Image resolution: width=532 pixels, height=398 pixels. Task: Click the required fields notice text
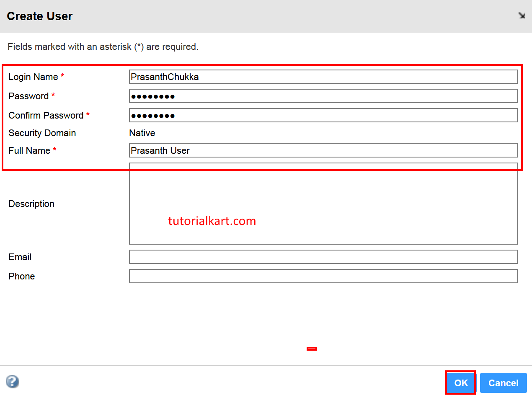102,47
